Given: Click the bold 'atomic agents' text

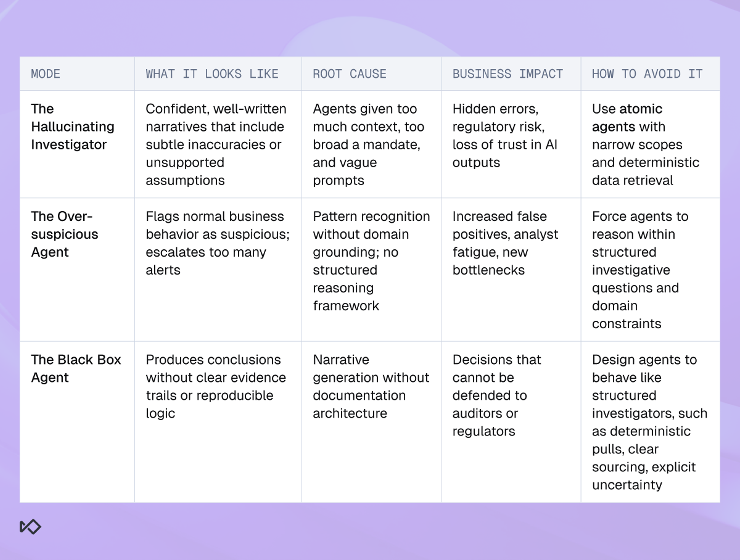Looking at the screenshot, I should (627, 118).
